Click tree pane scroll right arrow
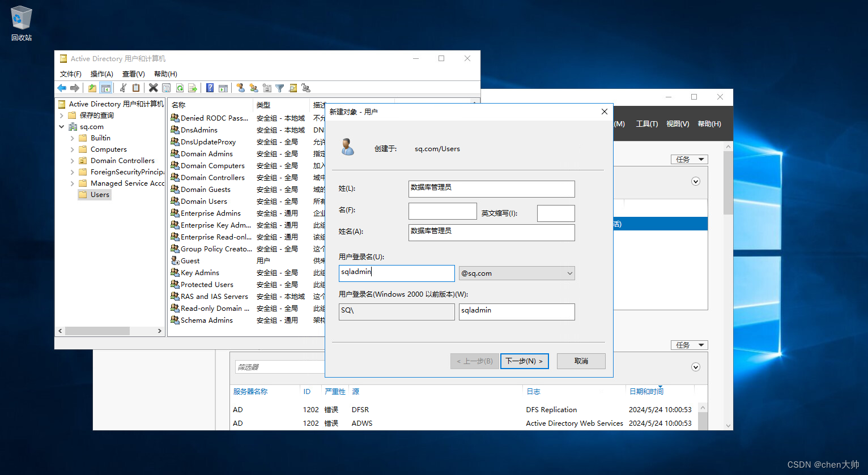The width and height of the screenshot is (868, 475). click(159, 331)
